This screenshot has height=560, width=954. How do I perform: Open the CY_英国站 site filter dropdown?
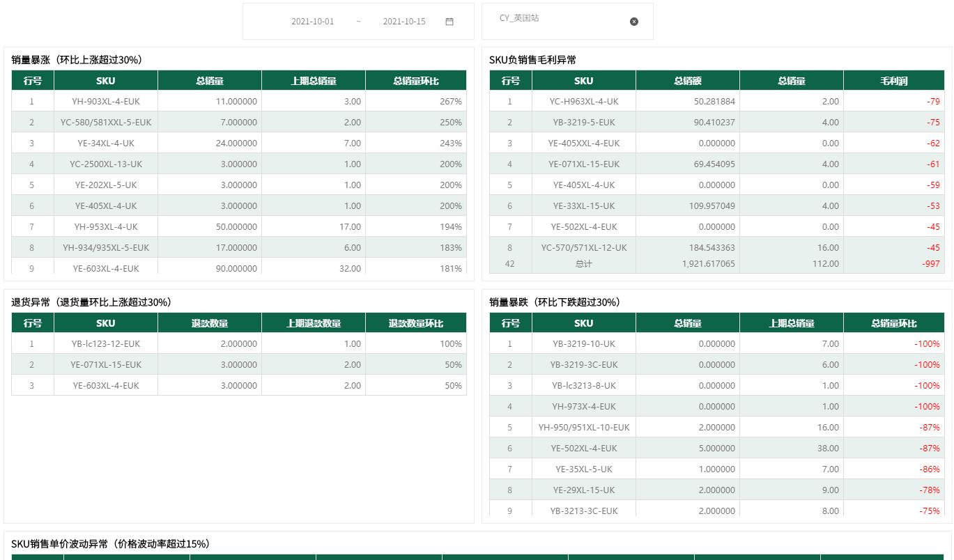[x=567, y=21]
